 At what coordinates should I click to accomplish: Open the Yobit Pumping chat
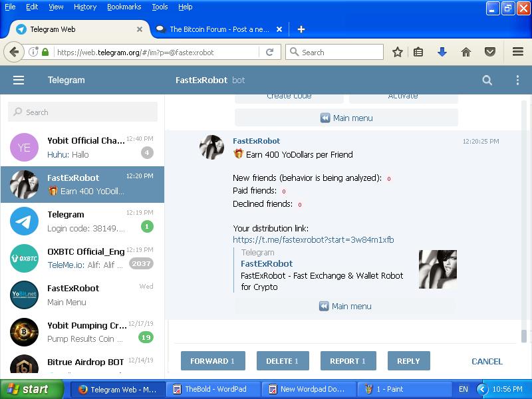pos(82,332)
